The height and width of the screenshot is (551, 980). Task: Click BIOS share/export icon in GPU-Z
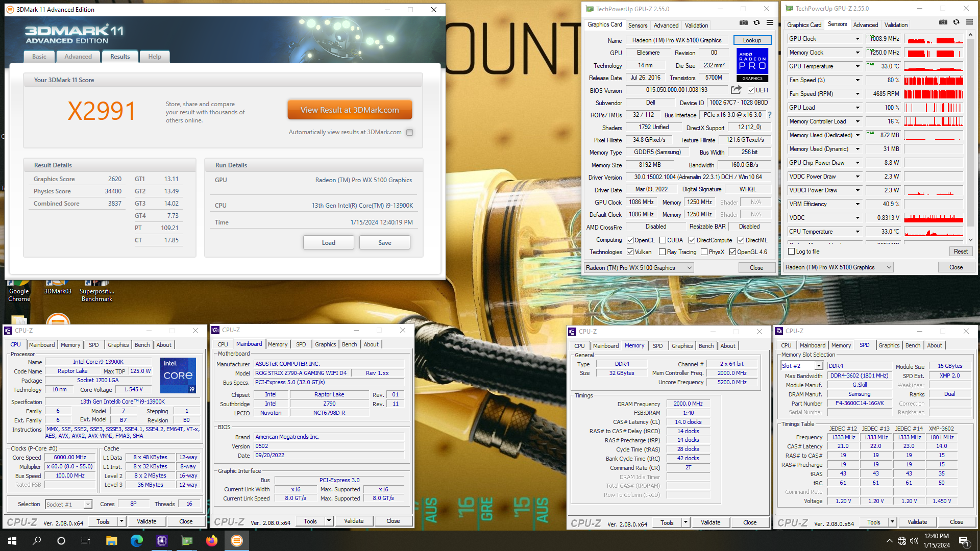736,90
